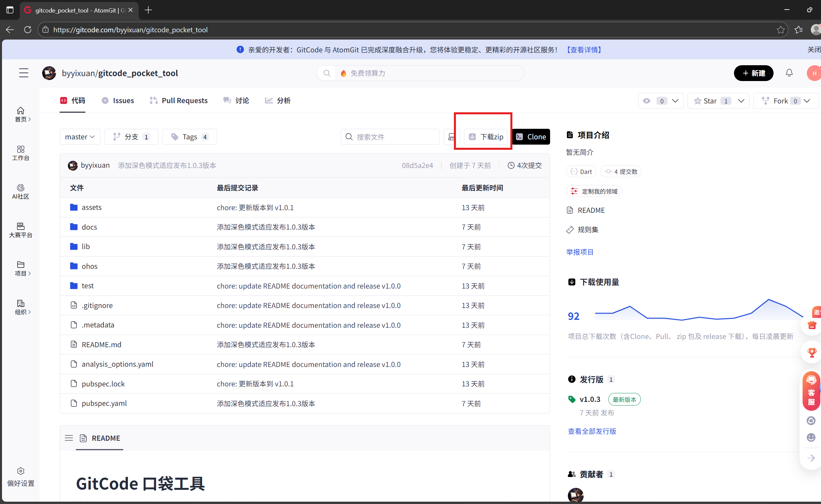
Task: Bookmark page with browser star icon
Action: pos(780,30)
